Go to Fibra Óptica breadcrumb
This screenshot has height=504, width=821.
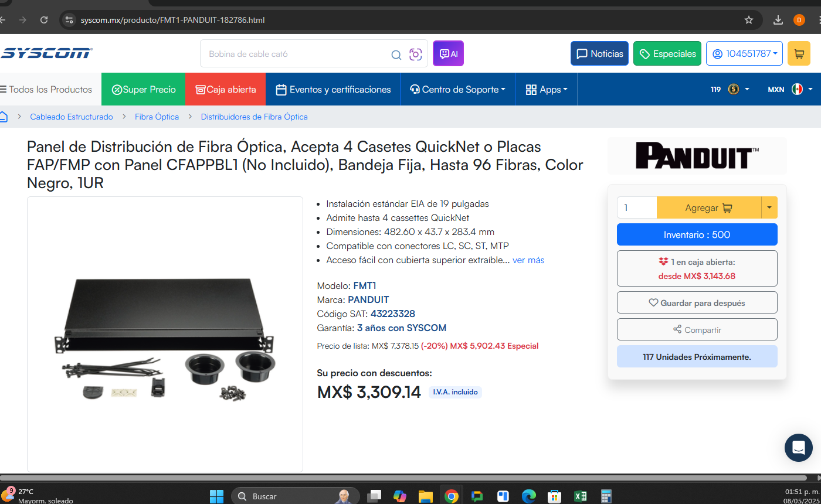(157, 117)
